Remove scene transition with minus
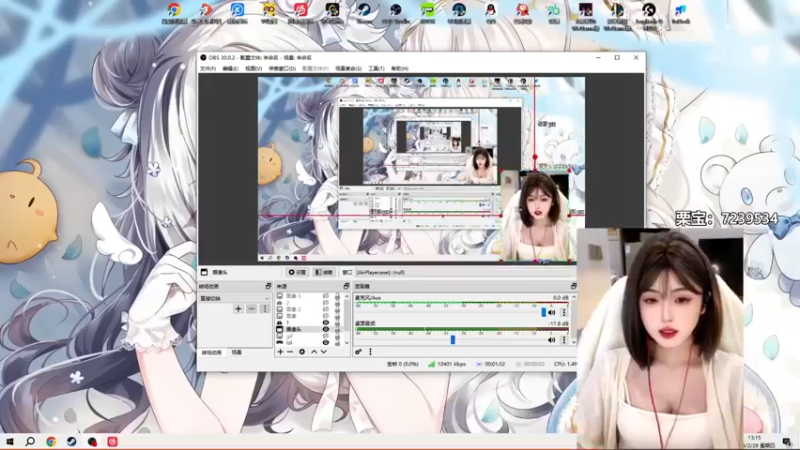Screen dimensions: 800x450 [252, 309]
